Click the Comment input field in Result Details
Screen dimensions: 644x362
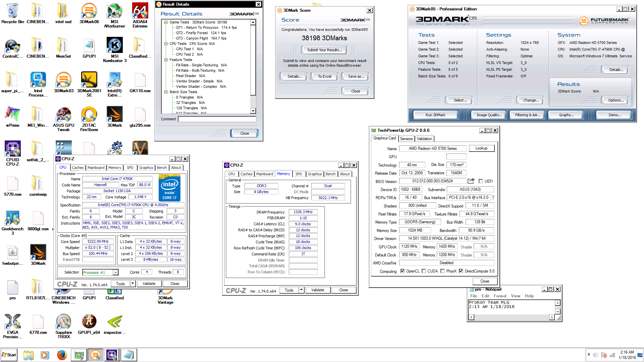pyautogui.click(x=217, y=119)
